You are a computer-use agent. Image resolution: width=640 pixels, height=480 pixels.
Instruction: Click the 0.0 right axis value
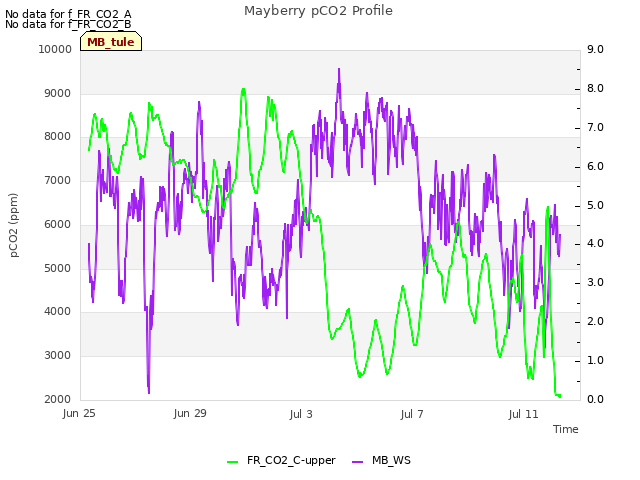coord(595,400)
